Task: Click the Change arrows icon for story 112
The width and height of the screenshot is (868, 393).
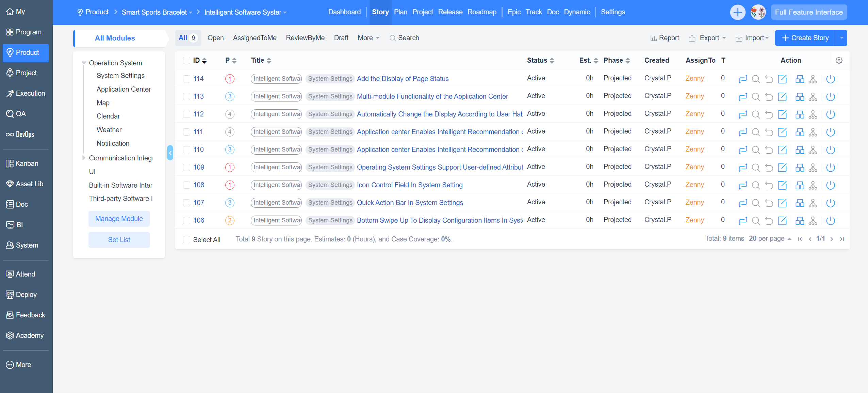Action: (x=743, y=114)
